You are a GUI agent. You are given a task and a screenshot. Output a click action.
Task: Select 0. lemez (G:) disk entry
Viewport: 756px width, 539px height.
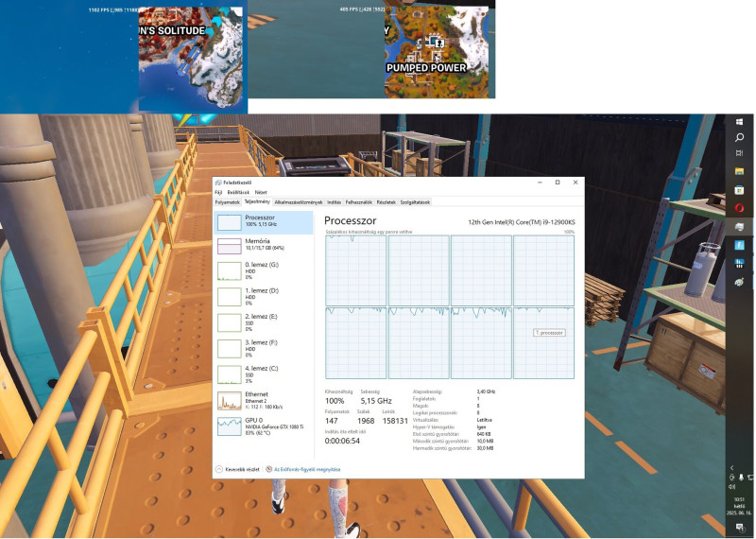coord(264,270)
